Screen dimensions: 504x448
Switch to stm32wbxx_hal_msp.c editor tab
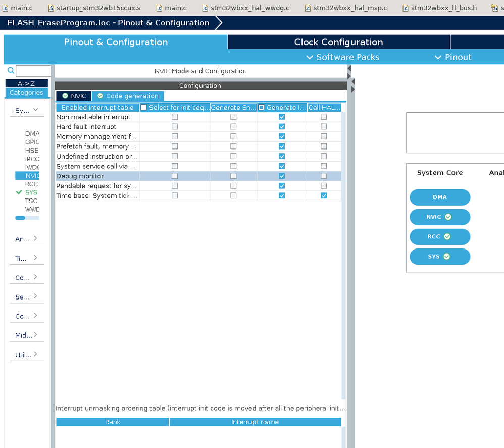[346, 8]
